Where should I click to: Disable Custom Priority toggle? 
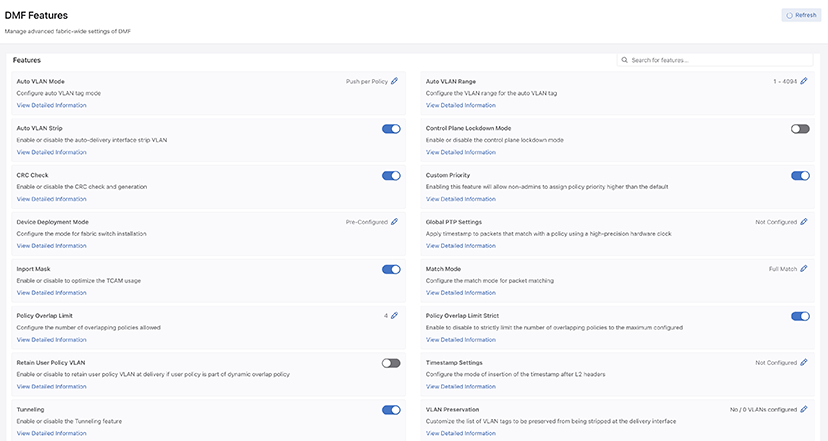pyautogui.click(x=800, y=176)
